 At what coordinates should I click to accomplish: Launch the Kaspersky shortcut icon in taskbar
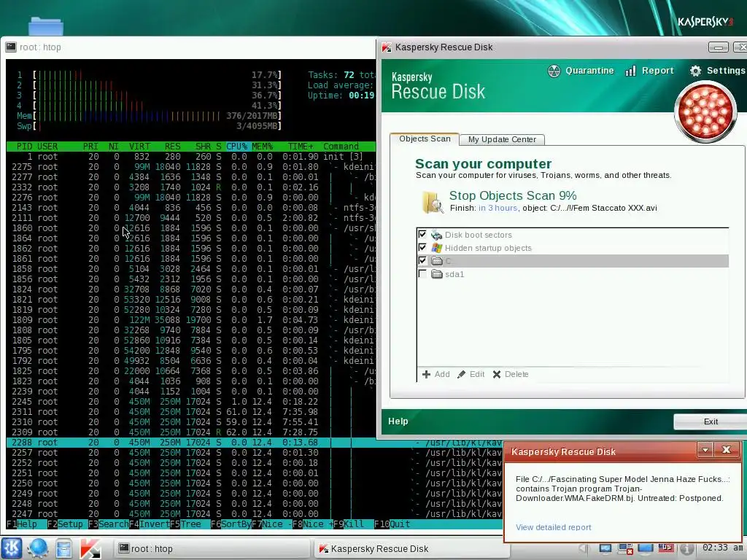(x=90, y=548)
